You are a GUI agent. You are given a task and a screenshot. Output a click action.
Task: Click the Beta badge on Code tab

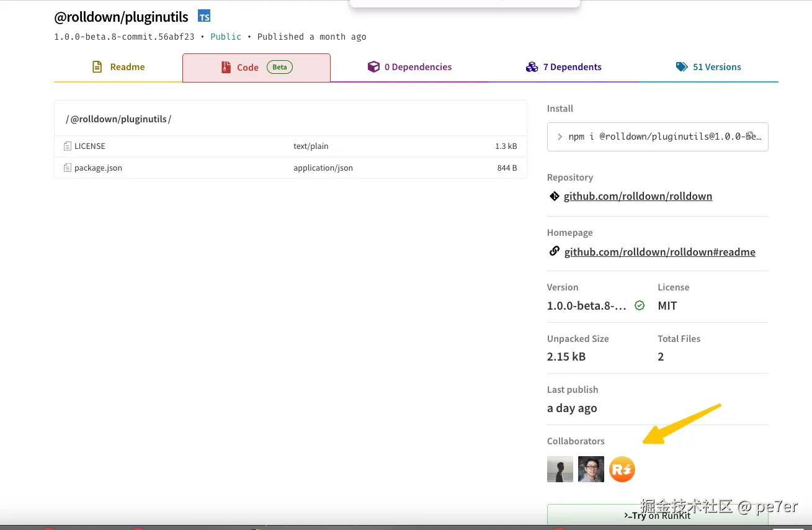pyautogui.click(x=280, y=67)
